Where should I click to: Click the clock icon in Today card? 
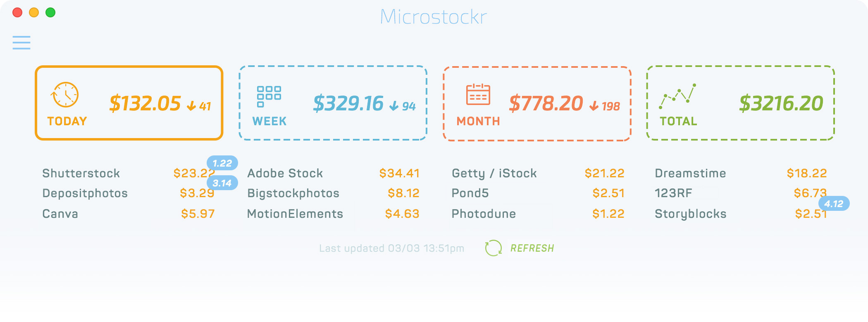[65, 95]
